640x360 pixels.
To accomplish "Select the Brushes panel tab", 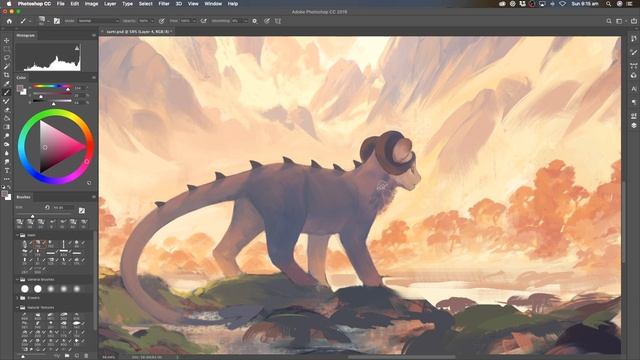I will tap(23, 197).
